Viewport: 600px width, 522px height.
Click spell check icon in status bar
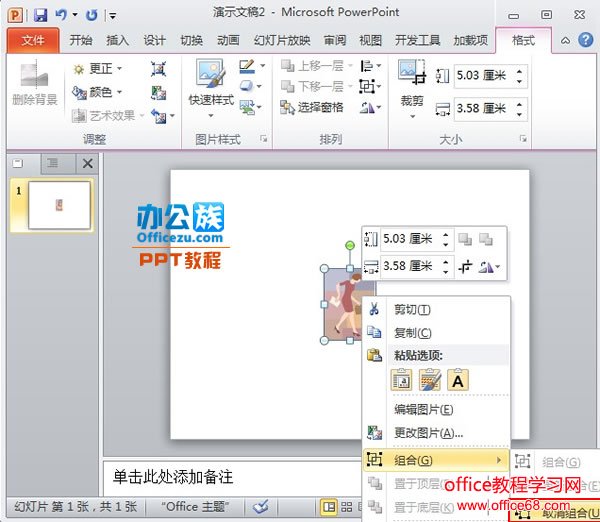261,507
